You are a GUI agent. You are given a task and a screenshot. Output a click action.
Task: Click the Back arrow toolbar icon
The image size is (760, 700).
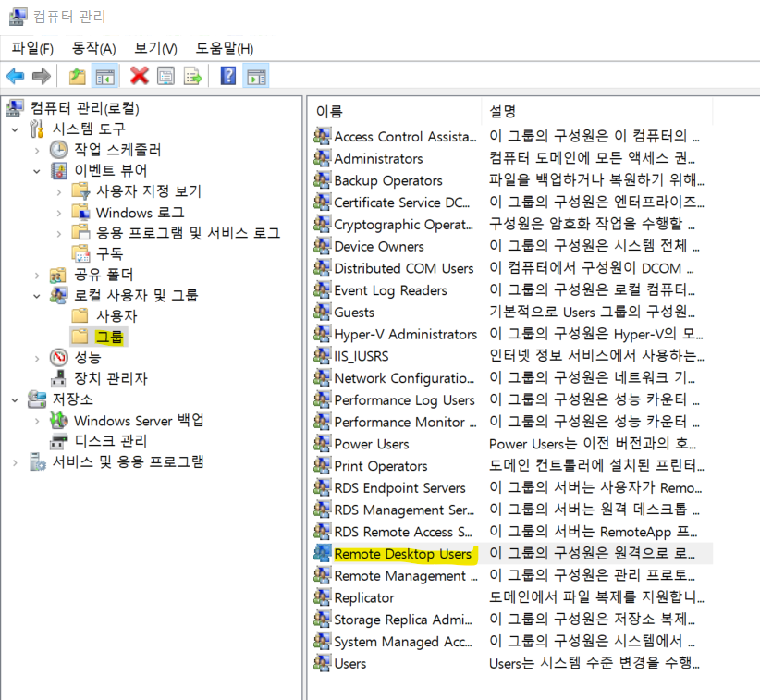click(15, 76)
